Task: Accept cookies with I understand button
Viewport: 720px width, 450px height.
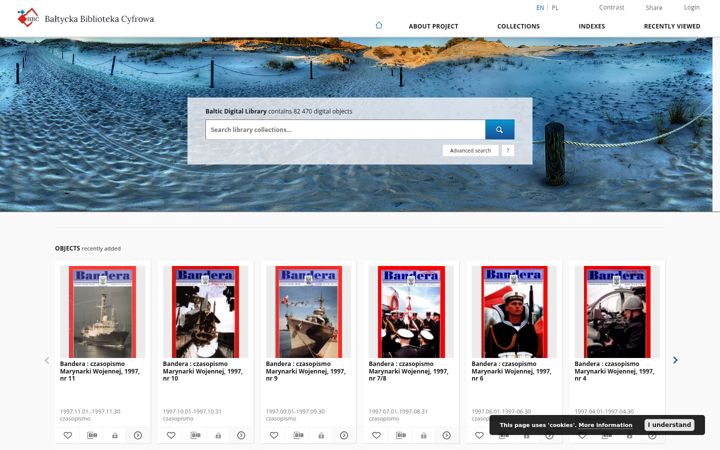Action: [669, 425]
